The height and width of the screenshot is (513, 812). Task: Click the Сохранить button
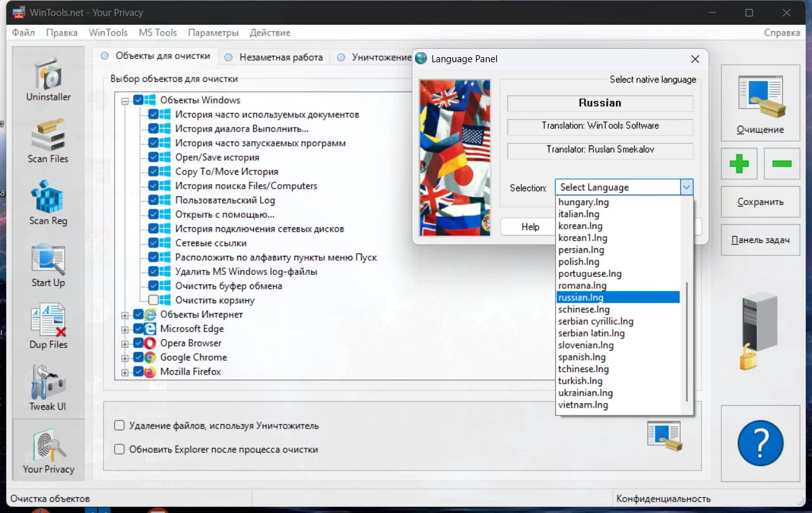(x=760, y=202)
